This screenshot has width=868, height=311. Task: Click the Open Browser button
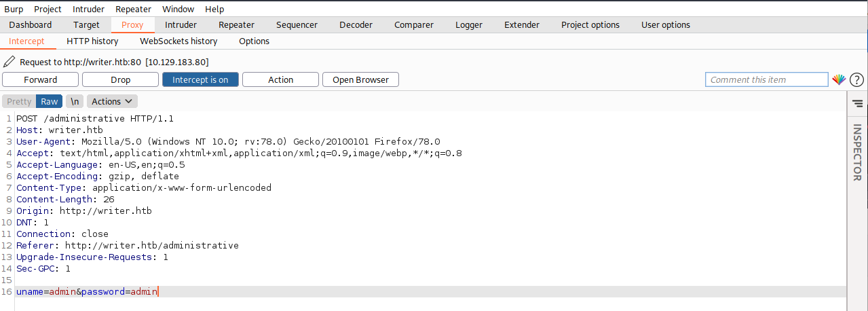360,79
